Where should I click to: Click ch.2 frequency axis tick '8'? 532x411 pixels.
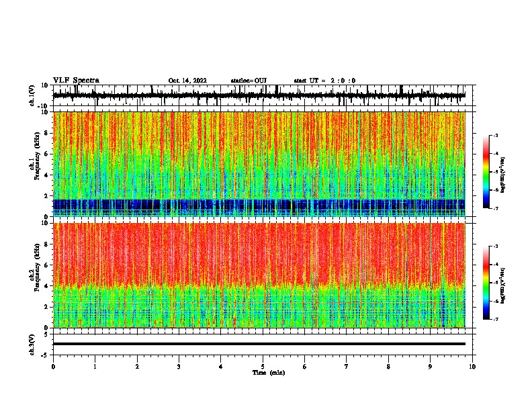47,244
